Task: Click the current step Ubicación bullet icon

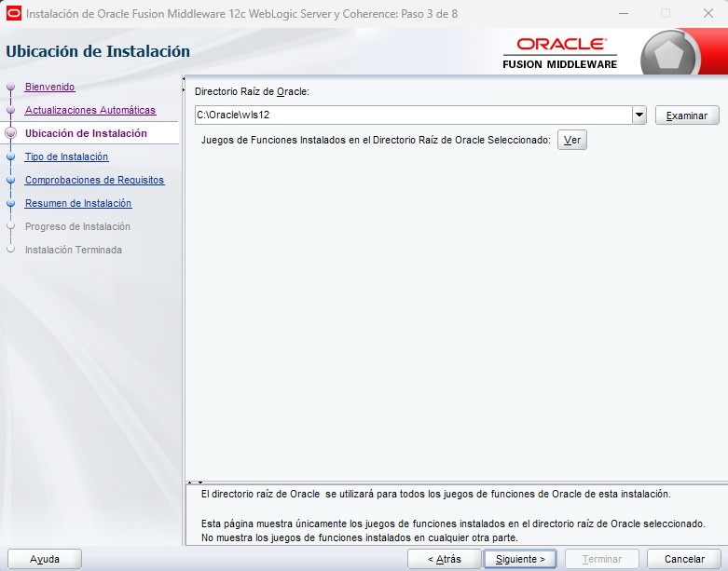Action: click(11, 133)
